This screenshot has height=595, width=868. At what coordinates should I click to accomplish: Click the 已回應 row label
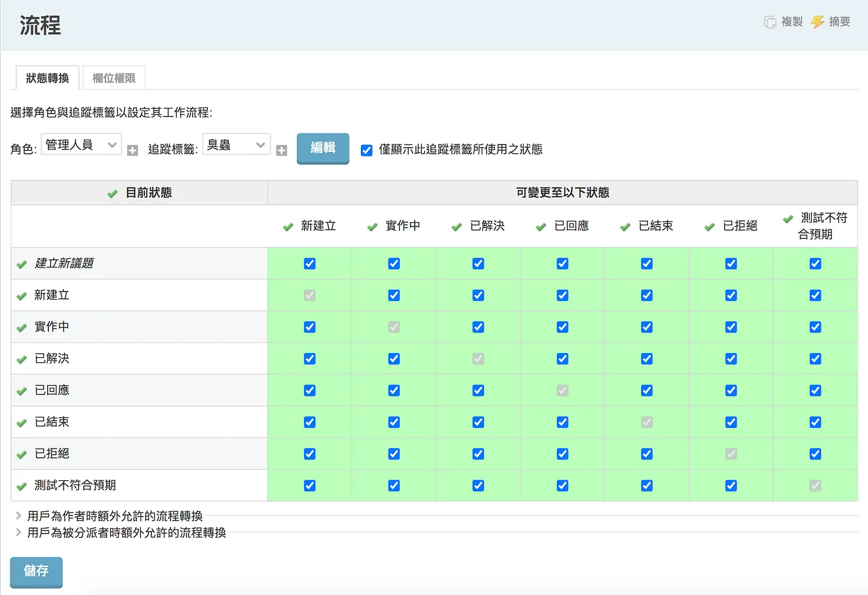click(x=52, y=390)
